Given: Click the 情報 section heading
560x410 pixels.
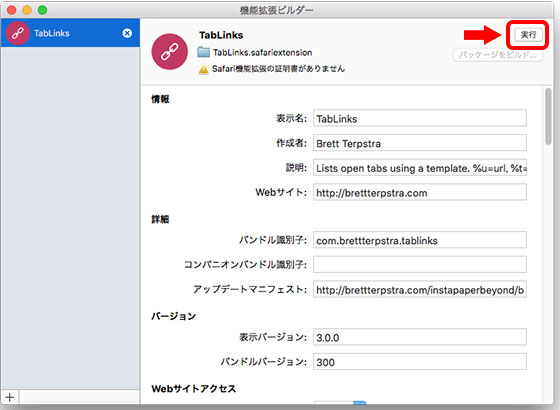Looking at the screenshot, I should (x=160, y=99).
